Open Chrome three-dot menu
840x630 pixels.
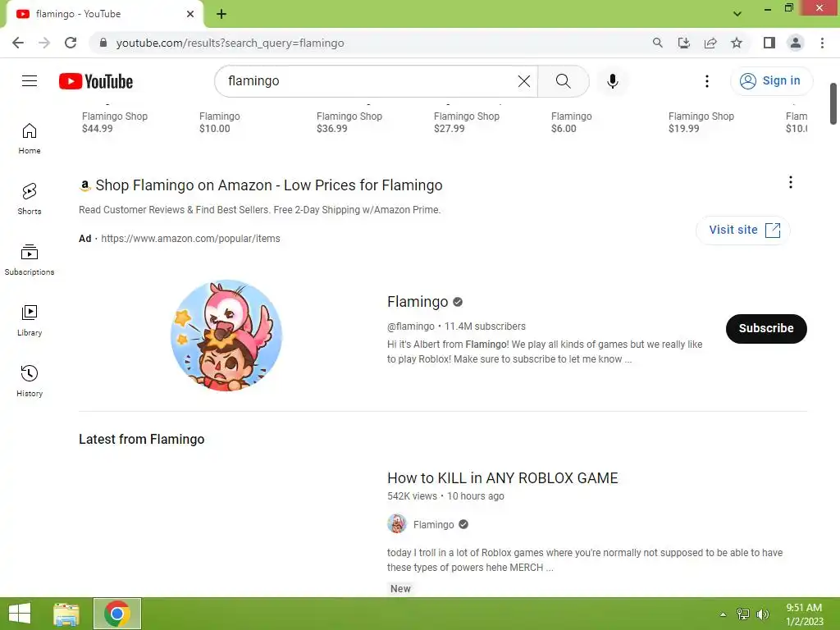point(822,43)
